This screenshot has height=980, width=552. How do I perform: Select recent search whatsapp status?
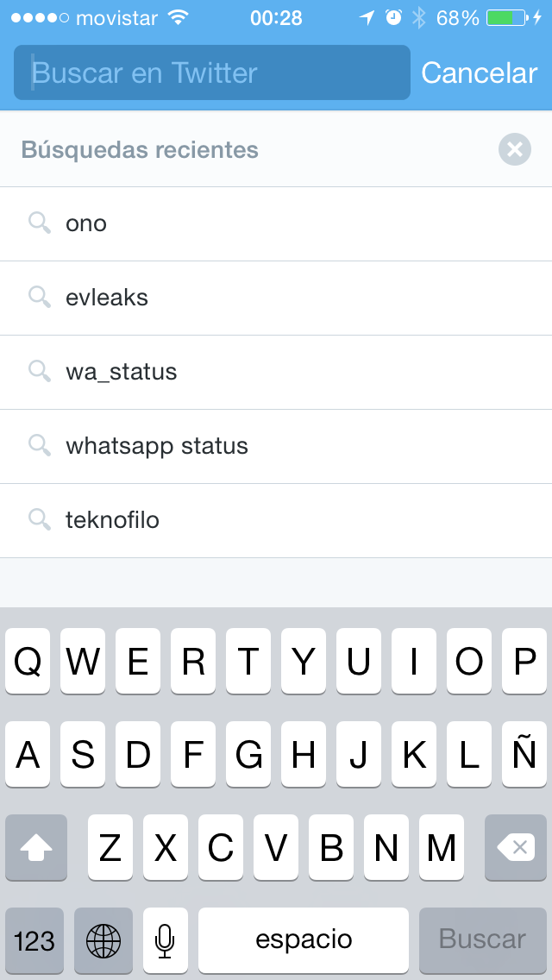pos(157,446)
